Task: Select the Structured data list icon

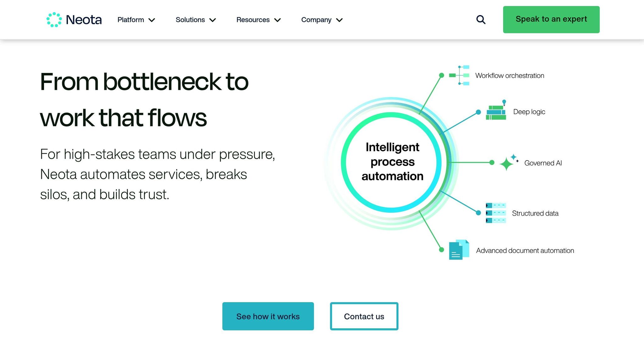Action: [x=496, y=213]
